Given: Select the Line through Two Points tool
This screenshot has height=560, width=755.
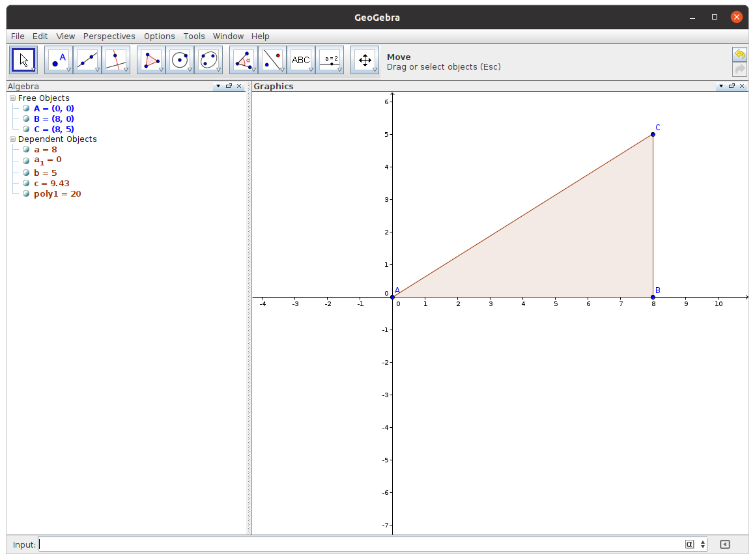Looking at the screenshot, I should 87,60.
